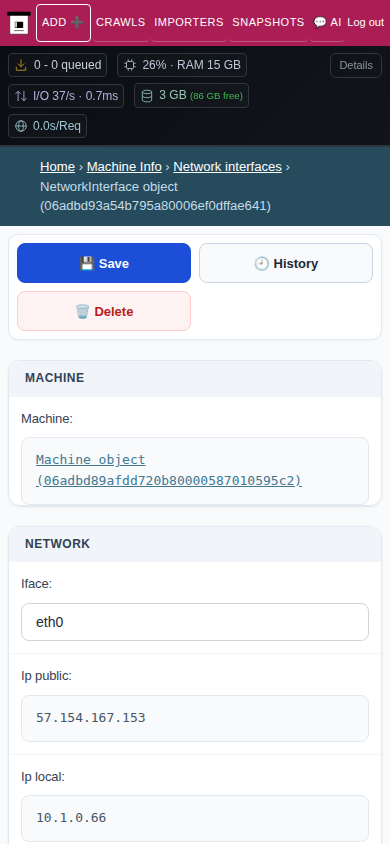Click the Log out link
Viewport: 390px width, 844px height.
pyautogui.click(x=366, y=23)
